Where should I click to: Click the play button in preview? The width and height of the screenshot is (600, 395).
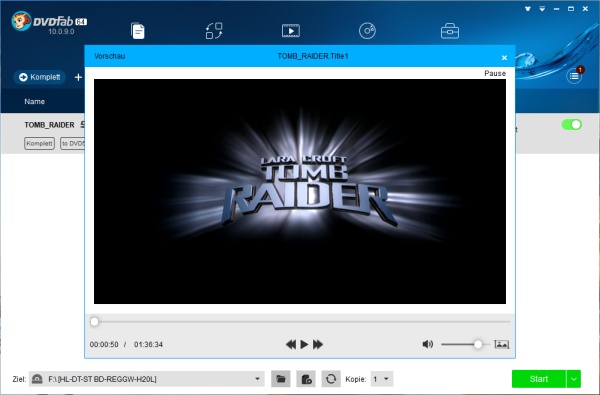point(304,344)
